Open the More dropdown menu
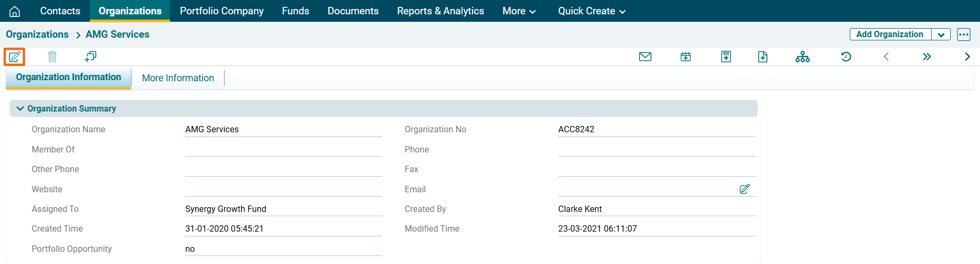 tap(518, 11)
